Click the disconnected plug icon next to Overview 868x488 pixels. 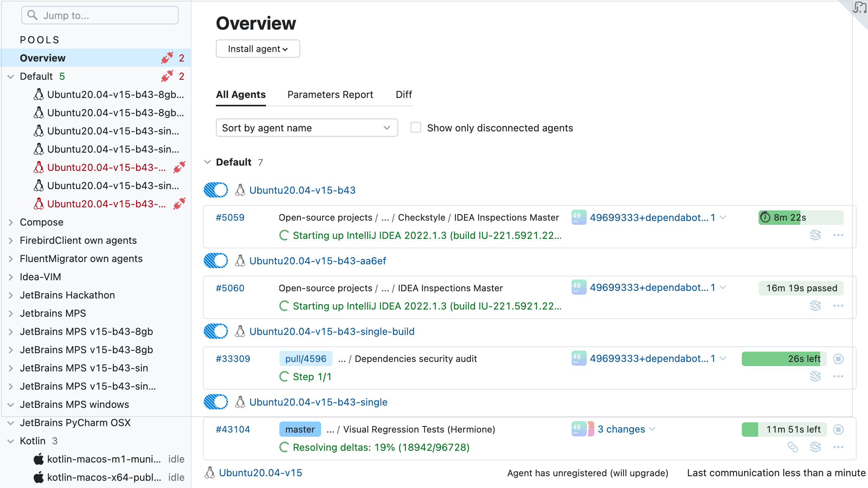point(166,58)
